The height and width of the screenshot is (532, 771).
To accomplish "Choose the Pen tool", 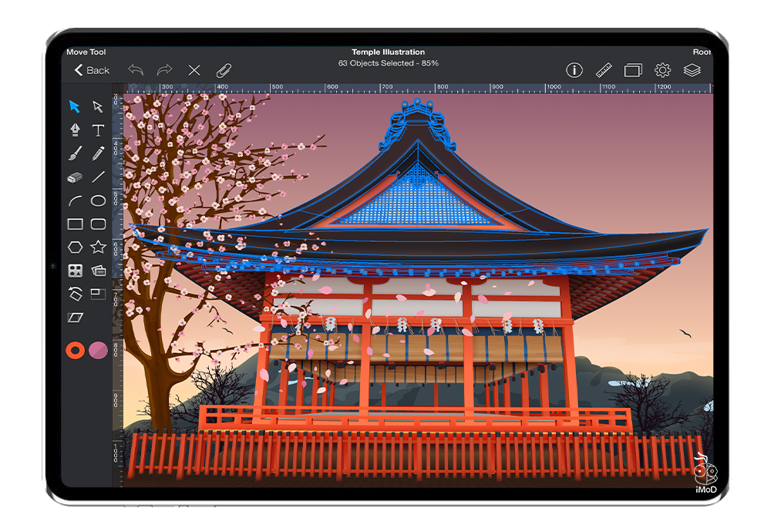I will coord(75,130).
